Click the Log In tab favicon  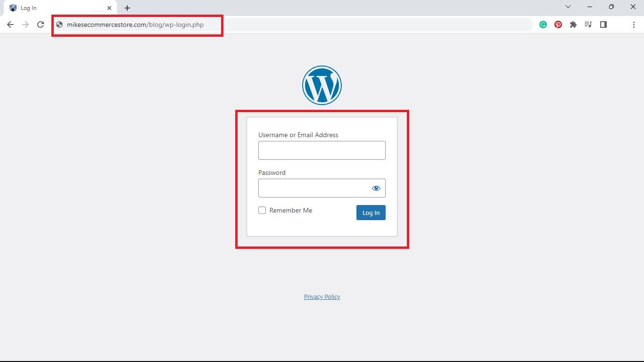13,8
